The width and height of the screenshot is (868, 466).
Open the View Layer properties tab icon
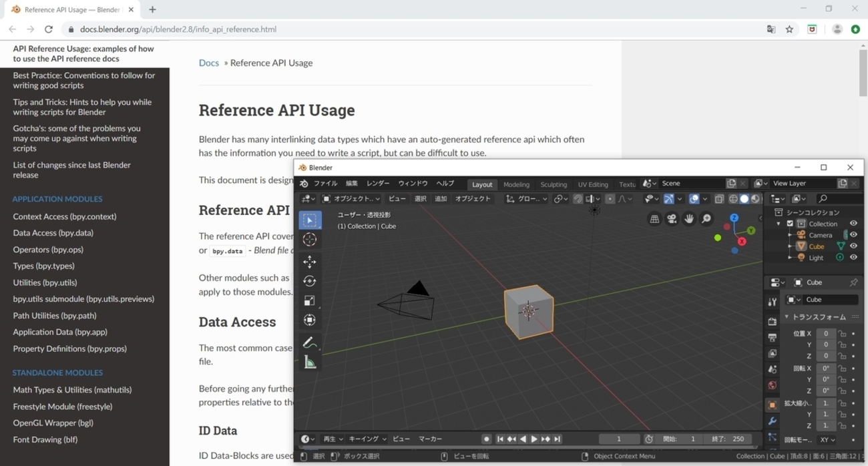pyautogui.click(x=773, y=354)
